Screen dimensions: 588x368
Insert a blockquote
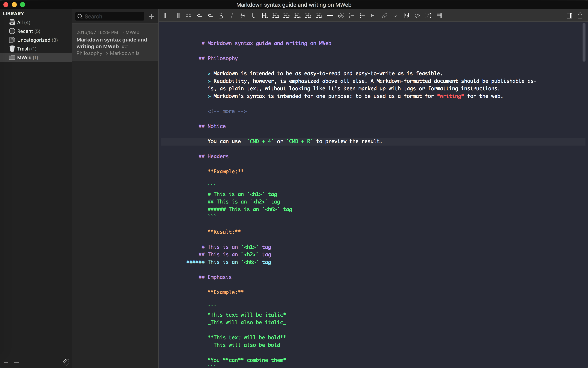(x=341, y=16)
